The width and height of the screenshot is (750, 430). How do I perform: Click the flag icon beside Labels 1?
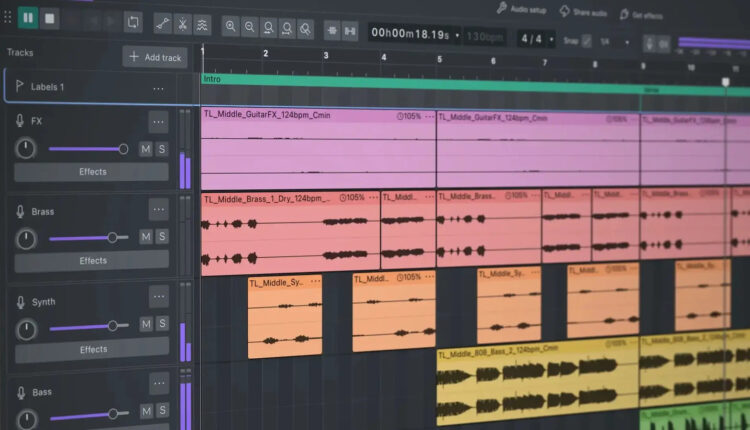(20, 86)
